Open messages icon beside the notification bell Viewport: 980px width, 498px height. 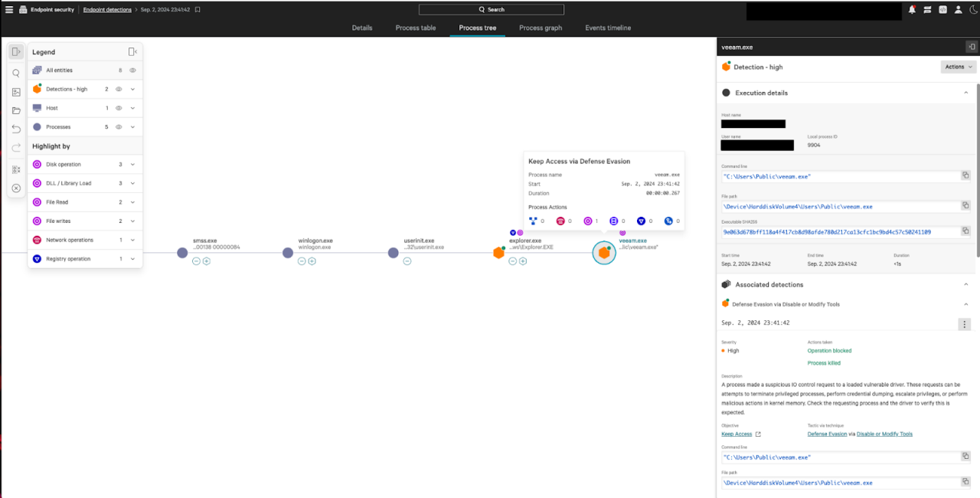tap(927, 10)
